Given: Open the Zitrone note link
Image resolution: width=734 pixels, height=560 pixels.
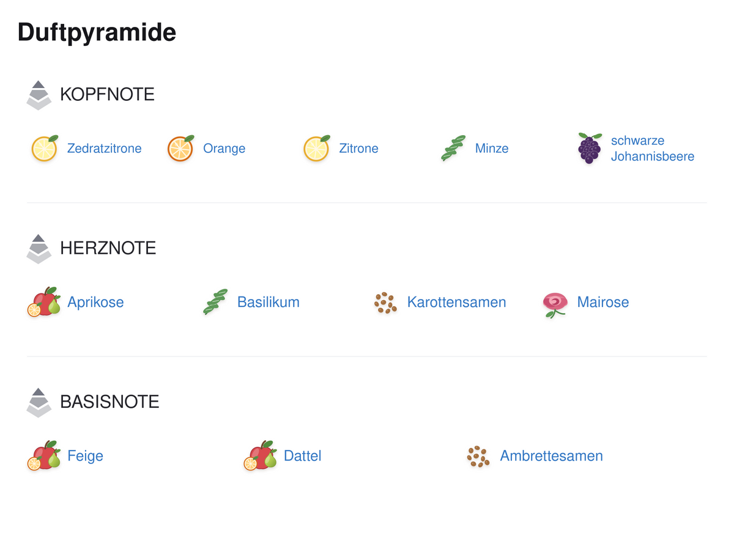Looking at the screenshot, I should [358, 149].
